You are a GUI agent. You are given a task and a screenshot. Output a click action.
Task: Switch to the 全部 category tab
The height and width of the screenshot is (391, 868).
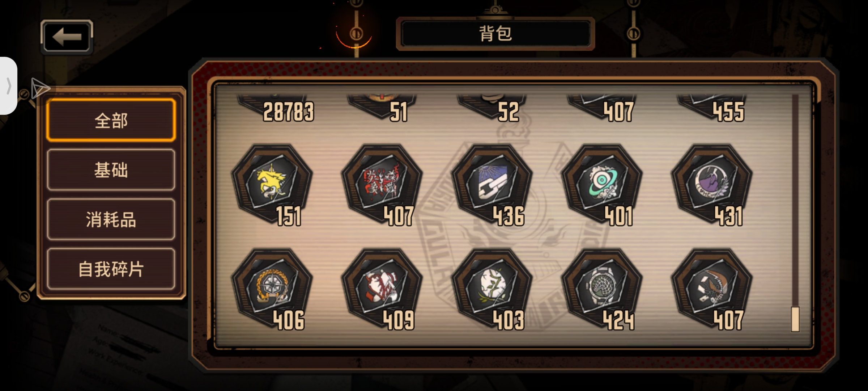[x=111, y=120]
